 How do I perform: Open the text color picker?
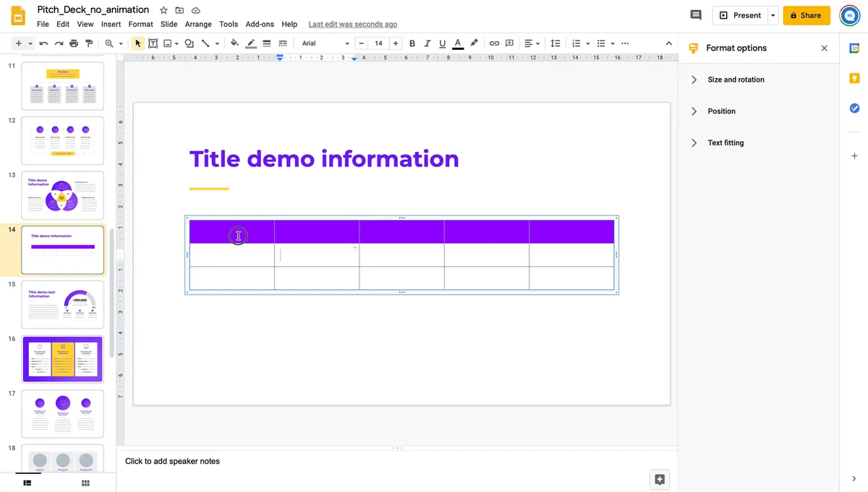pyautogui.click(x=458, y=43)
